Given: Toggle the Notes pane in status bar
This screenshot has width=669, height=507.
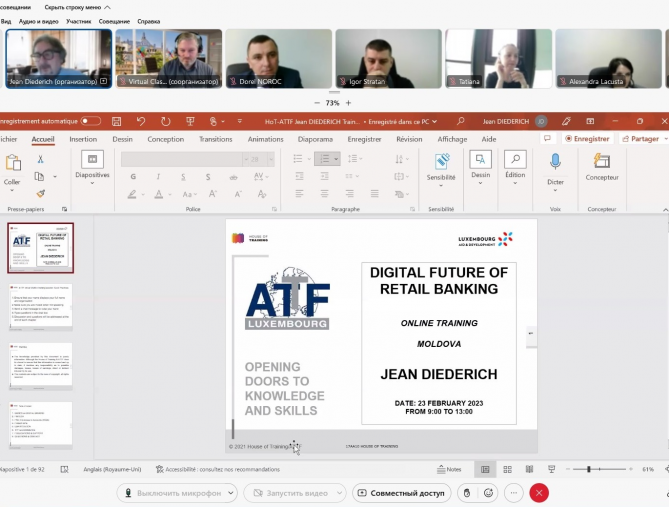Looking at the screenshot, I should coord(449,469).
